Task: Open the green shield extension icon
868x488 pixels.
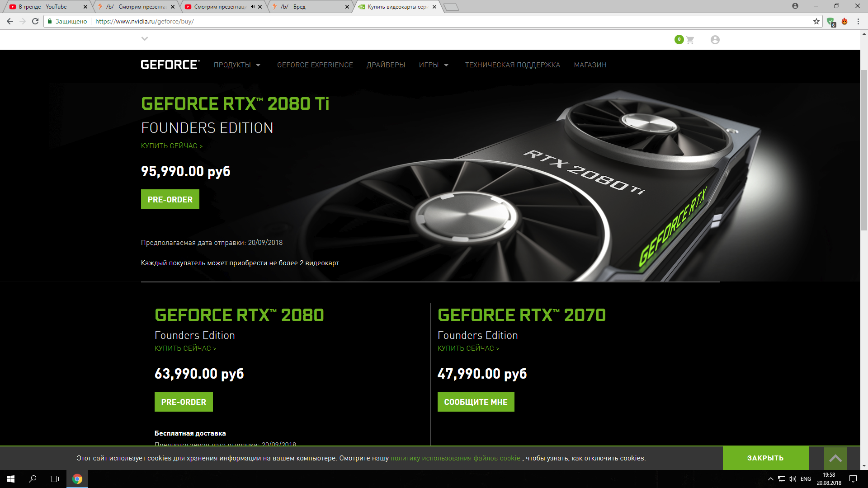Action: pyautogui.click(x=830, y=22)
